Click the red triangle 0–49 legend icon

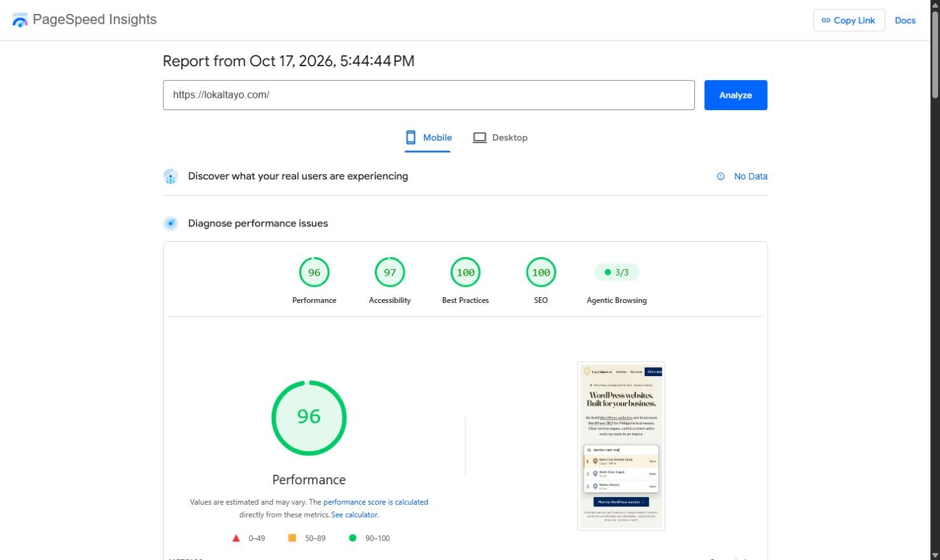tap(236, 538)
